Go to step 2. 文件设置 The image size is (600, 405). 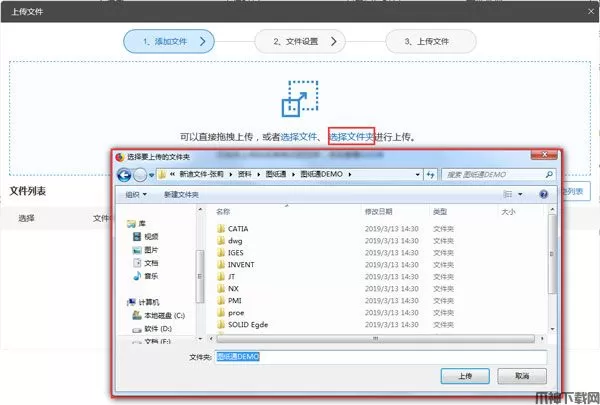(300, 41)
